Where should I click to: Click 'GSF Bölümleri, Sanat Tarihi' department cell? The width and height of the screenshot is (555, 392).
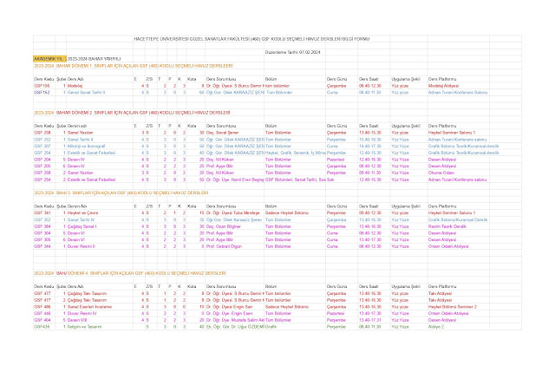[x=295, y=180]
